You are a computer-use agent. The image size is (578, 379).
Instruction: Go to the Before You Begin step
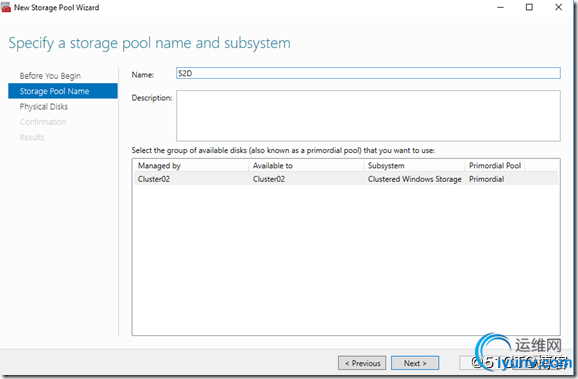(x=50, y=76)
